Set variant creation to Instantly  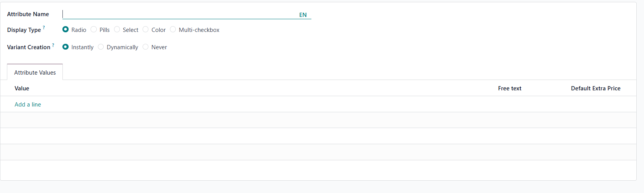(x=66, y=47)
